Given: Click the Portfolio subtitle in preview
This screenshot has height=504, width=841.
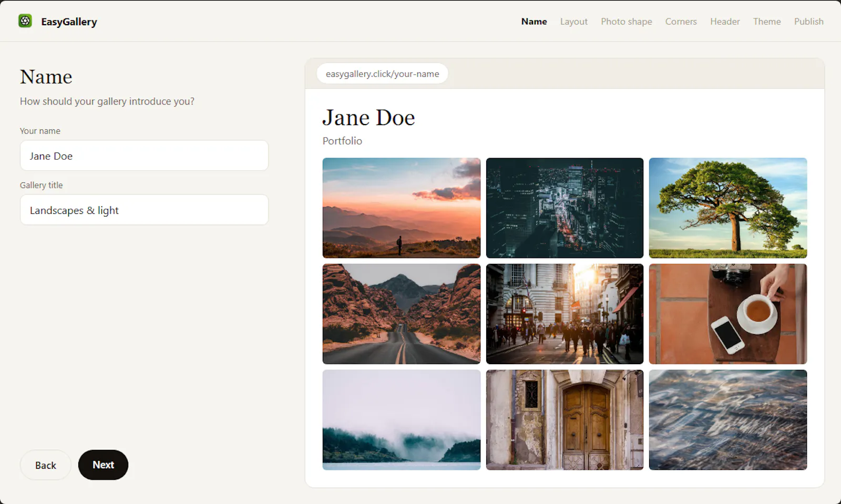Looking at the screenshot, I should click(x=342, y=141).
